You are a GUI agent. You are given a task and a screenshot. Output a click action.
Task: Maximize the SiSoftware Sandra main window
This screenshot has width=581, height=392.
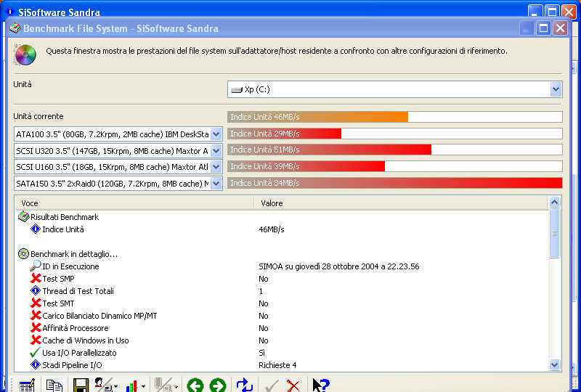point(552,12)
